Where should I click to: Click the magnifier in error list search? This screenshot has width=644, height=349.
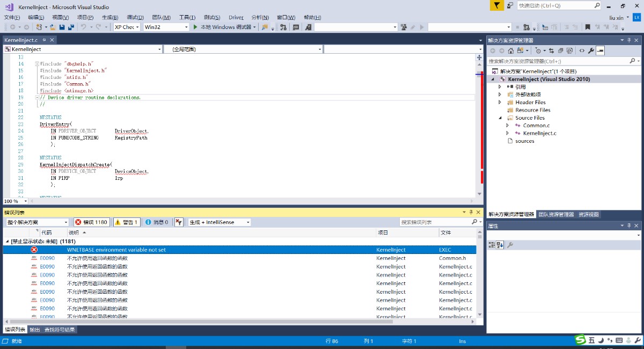474,222
